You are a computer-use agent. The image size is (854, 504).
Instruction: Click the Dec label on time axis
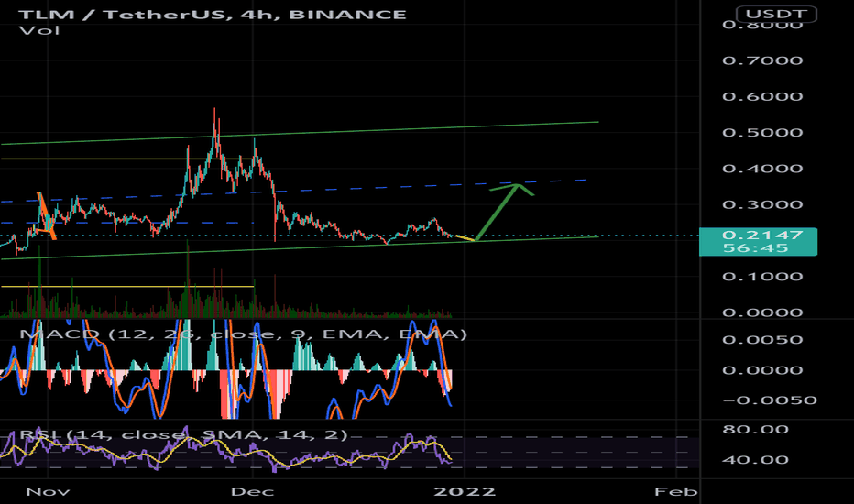[x=252, y=492]
